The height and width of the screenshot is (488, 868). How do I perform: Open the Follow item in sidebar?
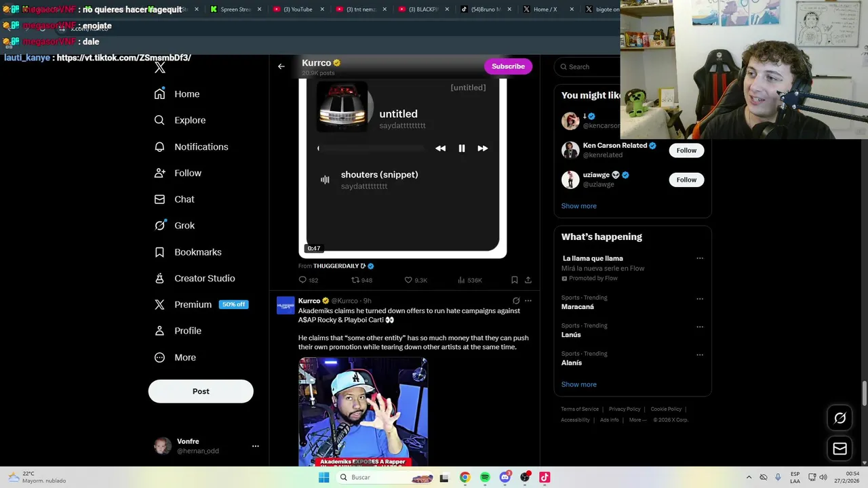(x=178, y=173)
